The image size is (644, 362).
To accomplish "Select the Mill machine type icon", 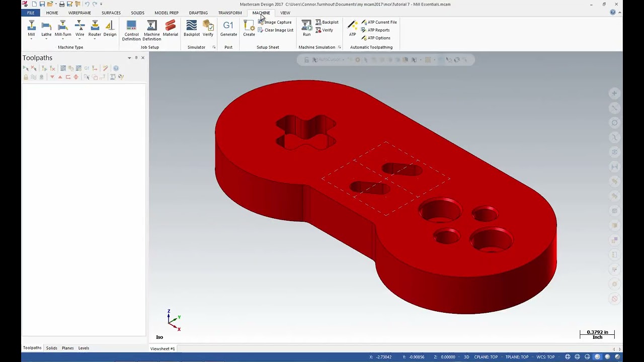I will point(31,29).
